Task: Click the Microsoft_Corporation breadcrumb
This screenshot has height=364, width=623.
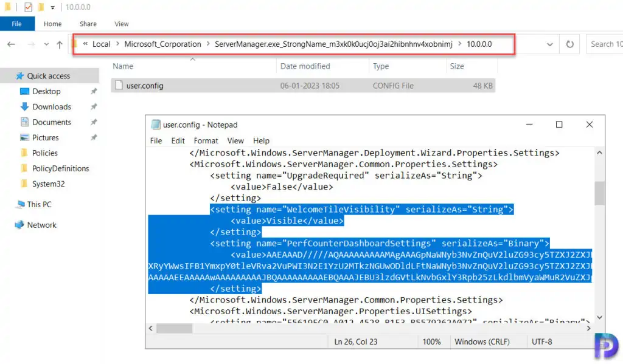Action: (x=162, y=44)
